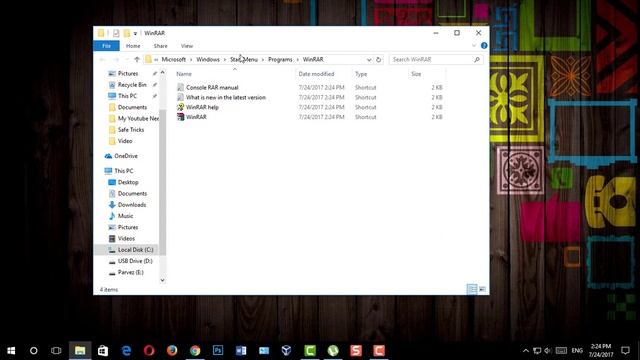Click Properties icon in title bar
The height and width of the screenshot is (360, 640).
click(x=116, y=33)
